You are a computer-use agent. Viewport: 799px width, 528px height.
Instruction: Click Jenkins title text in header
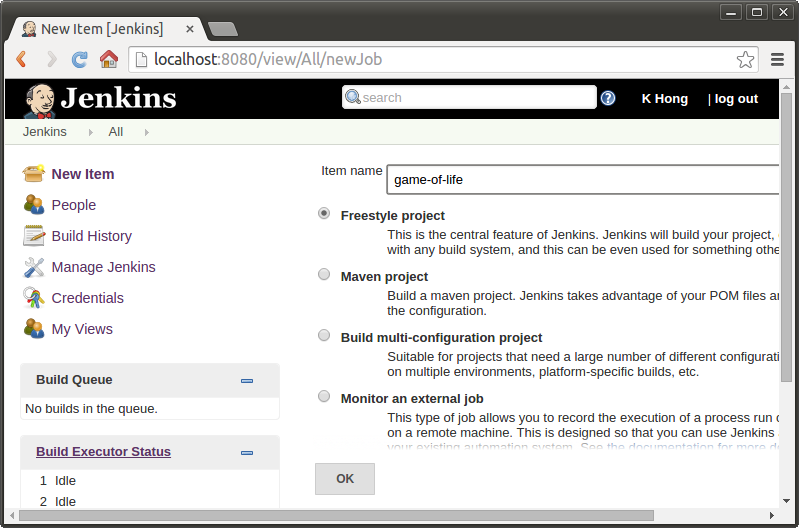click(118, 98)
